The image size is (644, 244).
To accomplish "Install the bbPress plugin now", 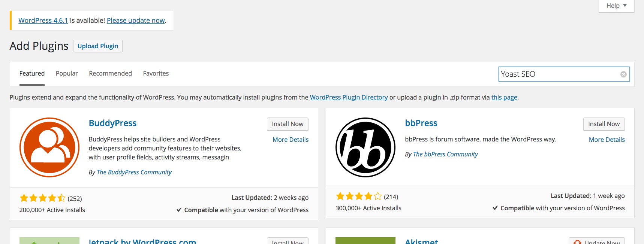I will coord(604,124).
